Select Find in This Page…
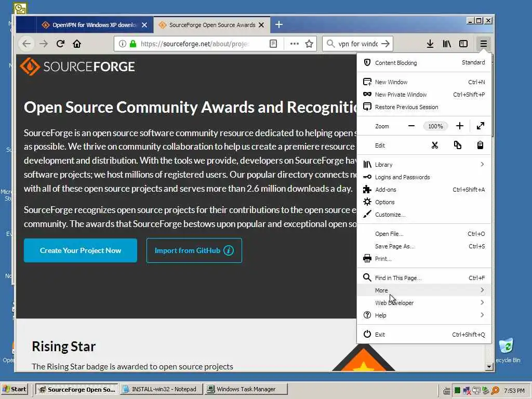 pos(424,278)
